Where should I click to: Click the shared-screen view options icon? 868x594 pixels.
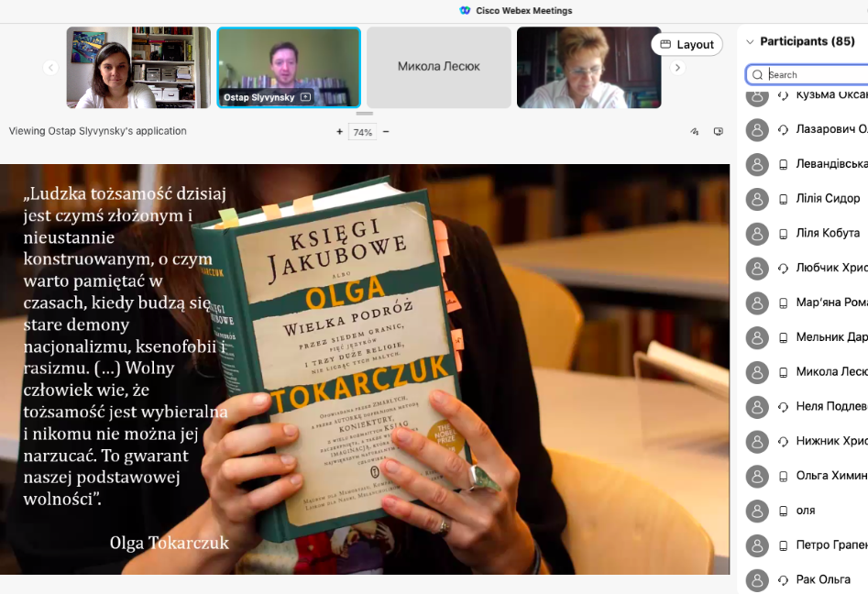click(x=719, y=132)
